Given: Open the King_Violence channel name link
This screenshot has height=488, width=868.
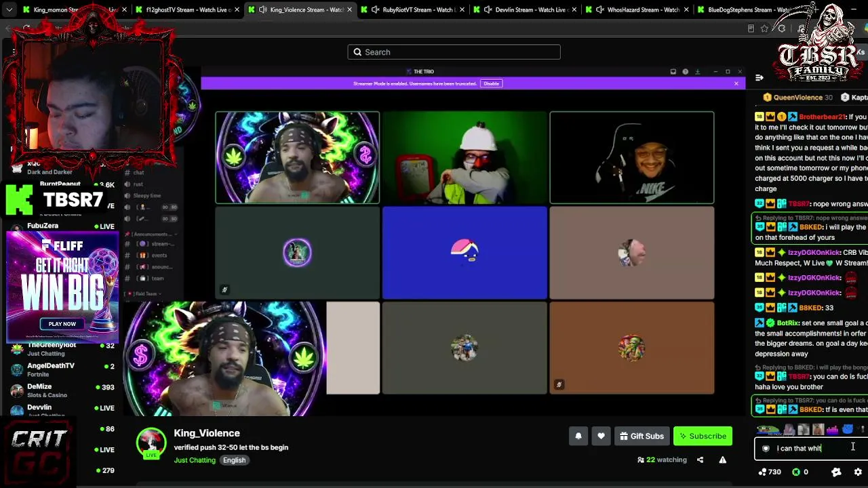Looking at the screenshot, I should [x=207, y=433].
